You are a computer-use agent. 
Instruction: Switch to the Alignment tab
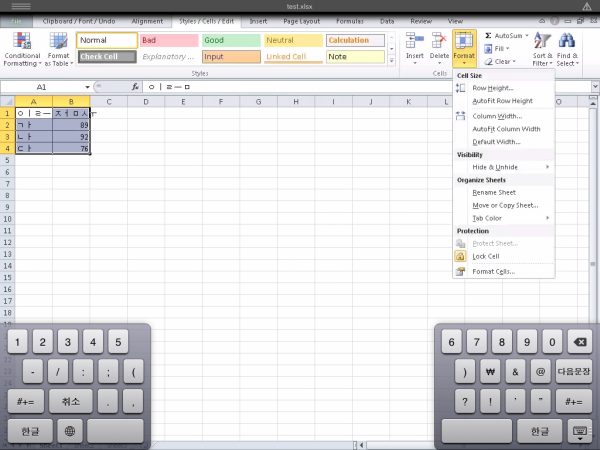tap(147, 21)
